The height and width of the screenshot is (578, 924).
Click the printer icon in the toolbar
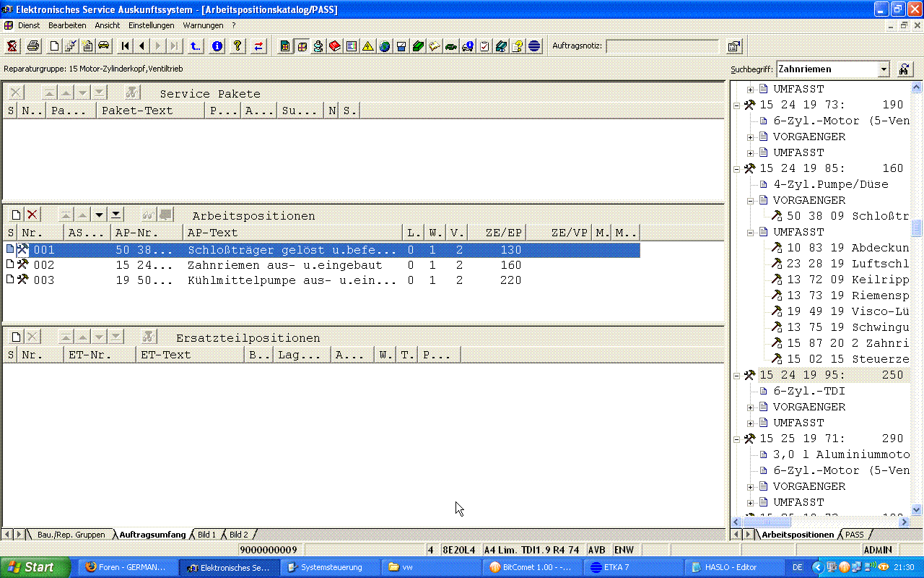tap(33, 46)
